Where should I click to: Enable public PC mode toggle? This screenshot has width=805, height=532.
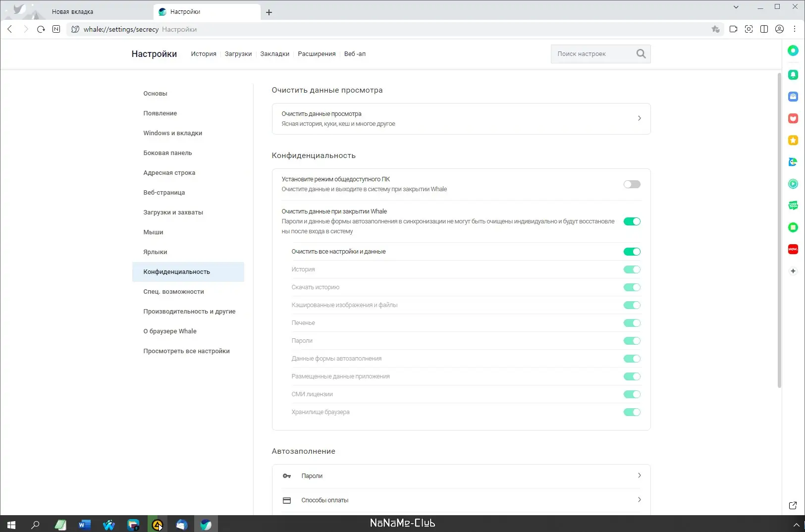[x=632, y=184]
